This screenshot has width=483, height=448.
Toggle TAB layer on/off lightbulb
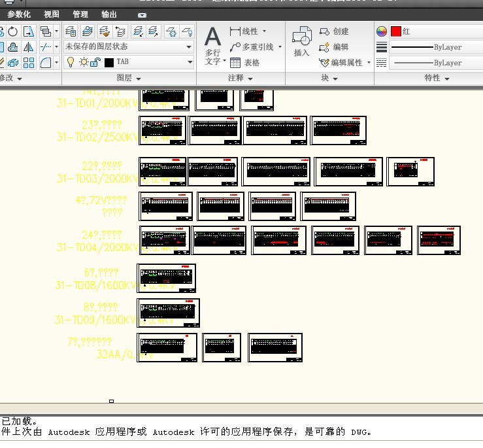pos(71,62)
